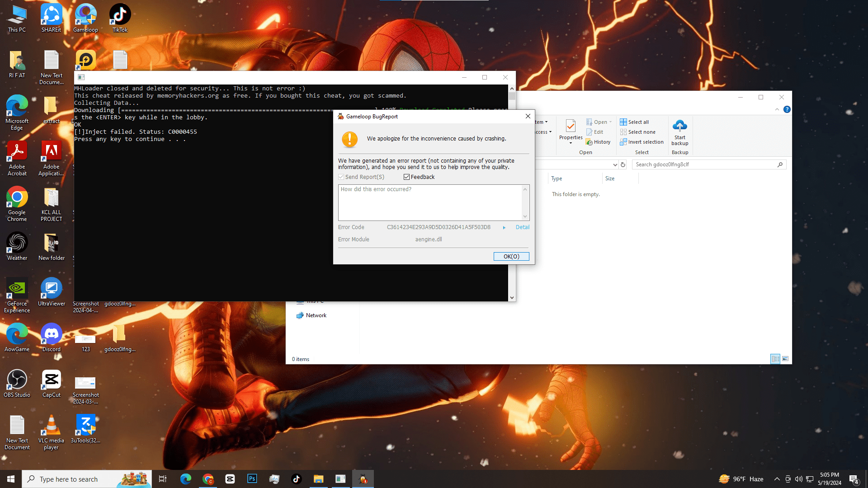Show hidden system tray icons
Viewport: 868px width, 488px height.
point(777,479)
